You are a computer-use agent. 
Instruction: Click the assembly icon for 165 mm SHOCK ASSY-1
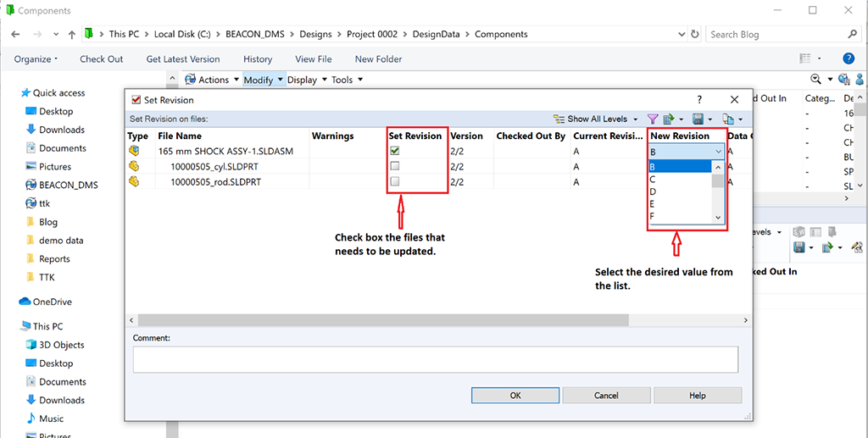pos(134,151)
